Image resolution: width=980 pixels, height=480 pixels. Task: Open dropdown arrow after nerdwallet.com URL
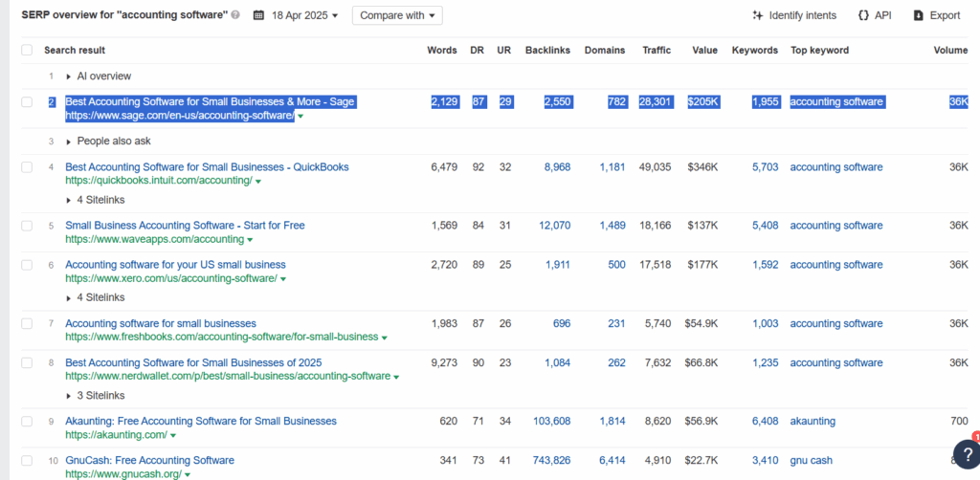pos(396,377)
